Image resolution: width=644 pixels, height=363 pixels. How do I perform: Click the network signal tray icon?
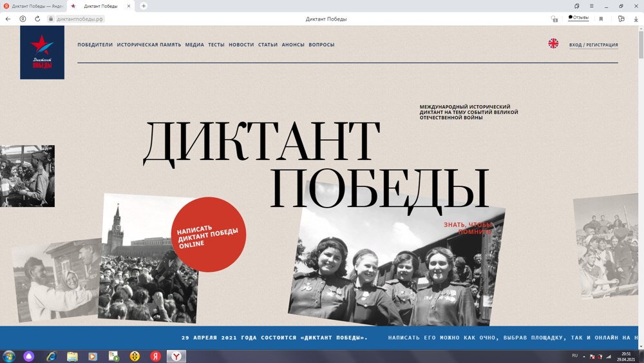(x=609, y=357)
